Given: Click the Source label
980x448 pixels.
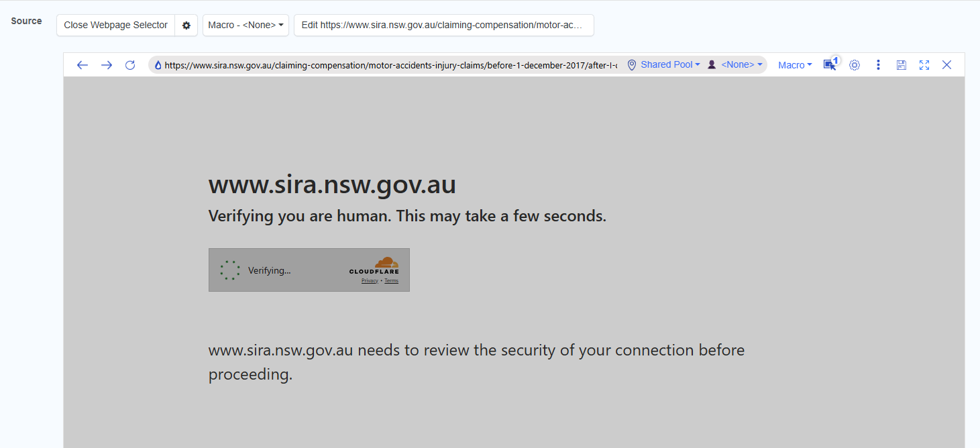Looking at the screenshot, I should [x=27, y=21].
